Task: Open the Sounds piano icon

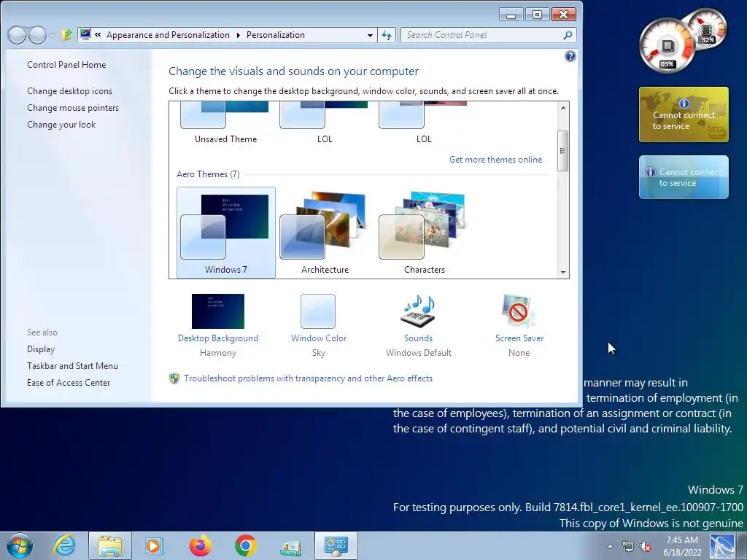Action: (x=418, y=311)
